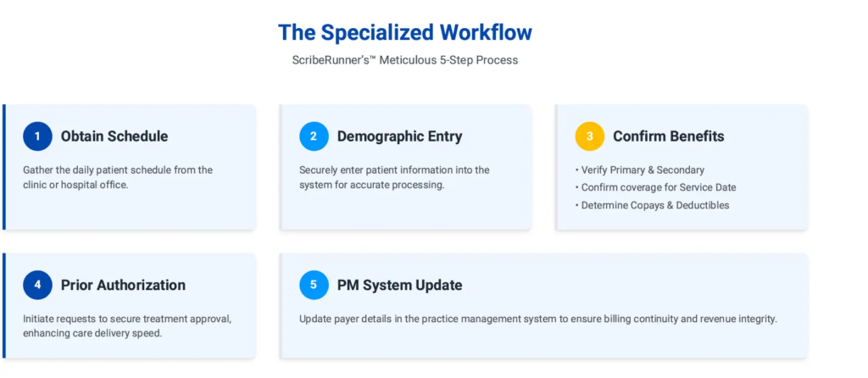Image resolution: width=868 pixels, height=378 pixels.
Task: Click Confirm coverage for Service Date bullet
Action: [x=658, y=187]
